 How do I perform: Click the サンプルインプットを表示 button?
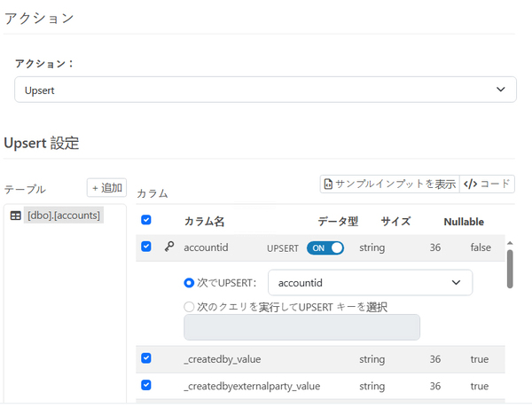click(389, 184)
